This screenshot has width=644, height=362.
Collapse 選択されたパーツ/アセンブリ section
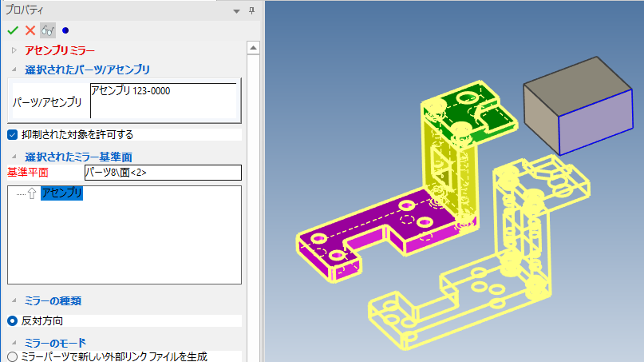[14, 70]
